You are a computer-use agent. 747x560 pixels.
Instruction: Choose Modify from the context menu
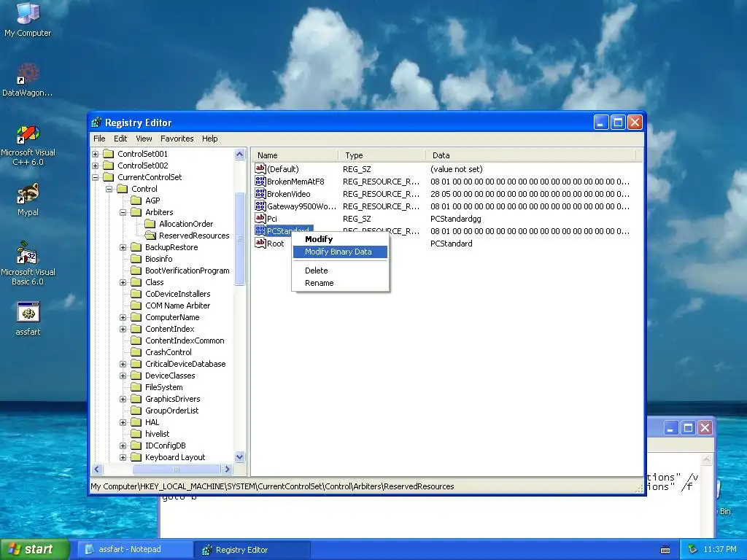pyautogui.click(x=340, y=239)
